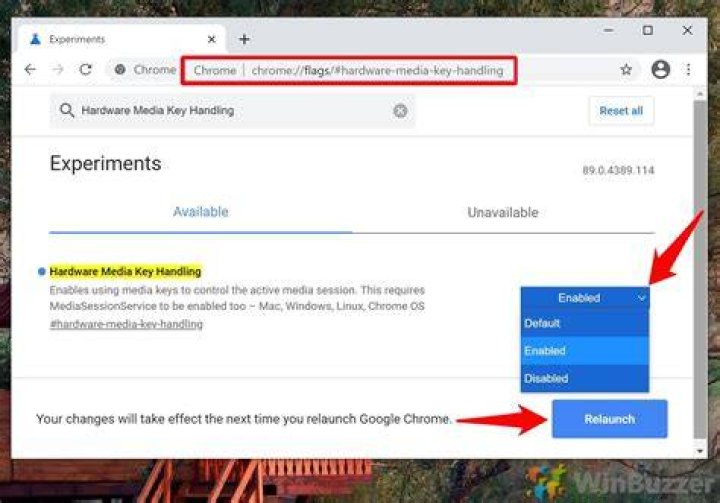This screenshot has height=503, width=720.
Task: Switch to the Unavailable tab
Action: pos(503,212)
